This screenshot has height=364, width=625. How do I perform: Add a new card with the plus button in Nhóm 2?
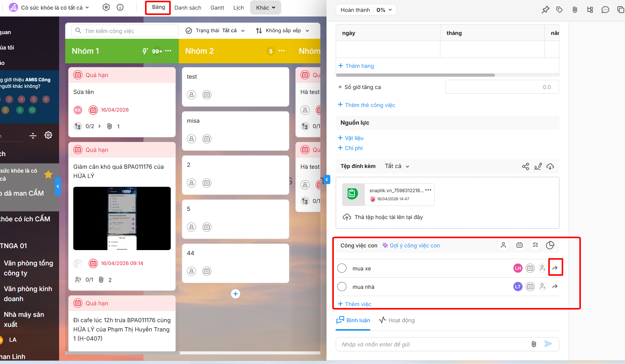[x=236, y=294]
